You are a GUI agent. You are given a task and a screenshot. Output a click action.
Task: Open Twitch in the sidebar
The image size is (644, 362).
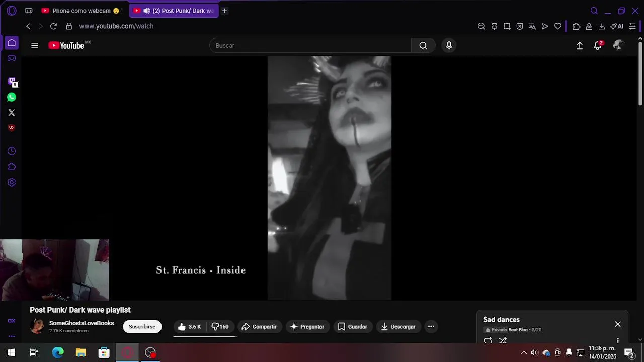[12, 81]
